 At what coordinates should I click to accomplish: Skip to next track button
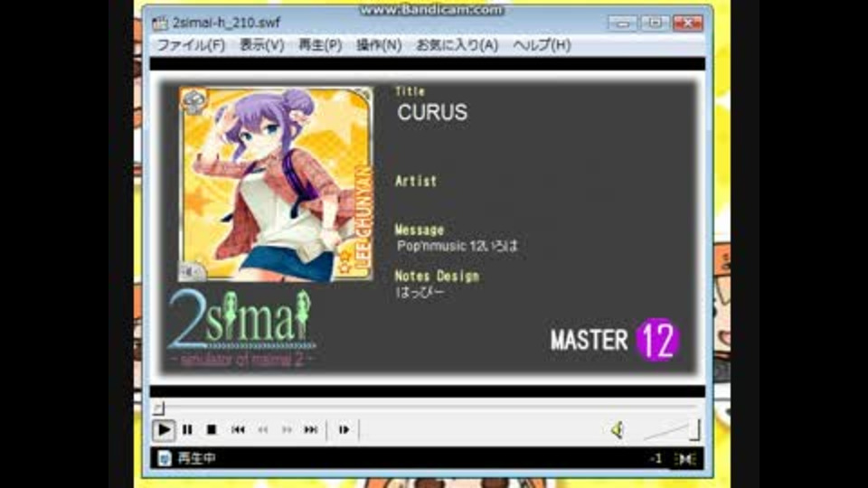(x=310, y=430)
